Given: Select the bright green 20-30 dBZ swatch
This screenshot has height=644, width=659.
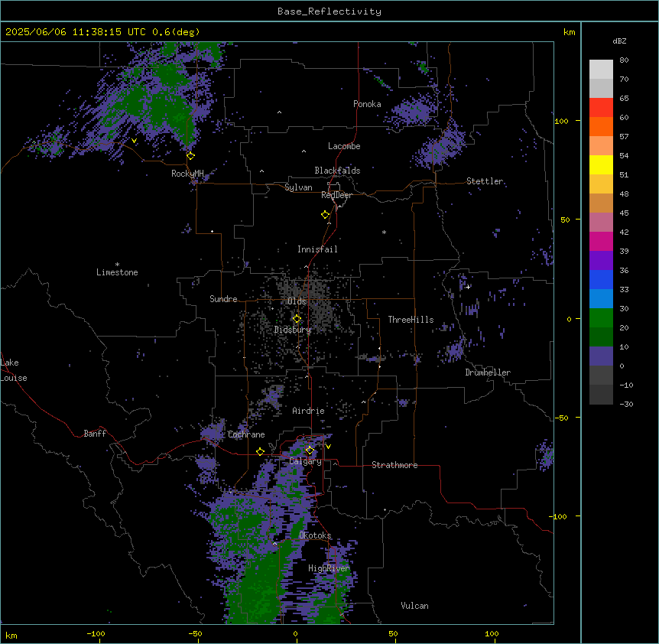Looking at the screenshot, I should 601,318.
